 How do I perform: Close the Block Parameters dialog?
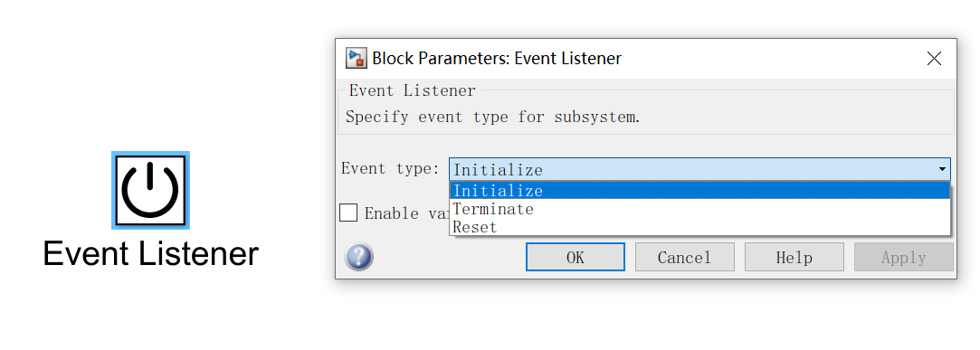click(x=934, y=59)
